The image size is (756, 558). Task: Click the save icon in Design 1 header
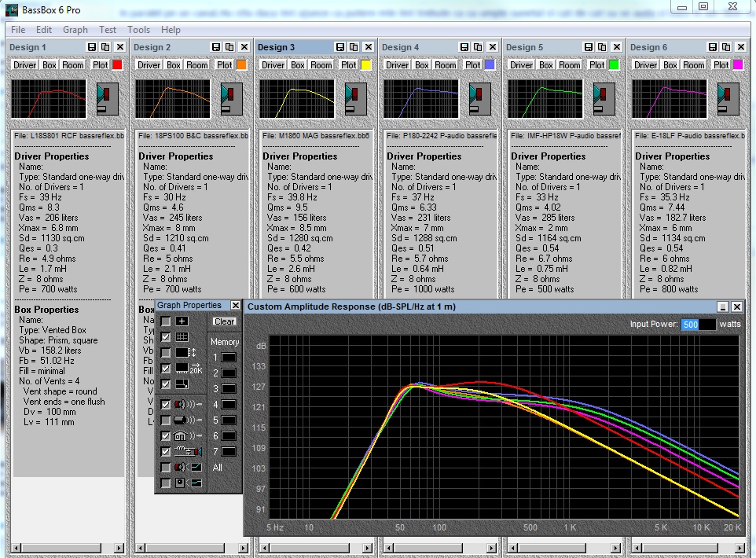coord(92,47)
